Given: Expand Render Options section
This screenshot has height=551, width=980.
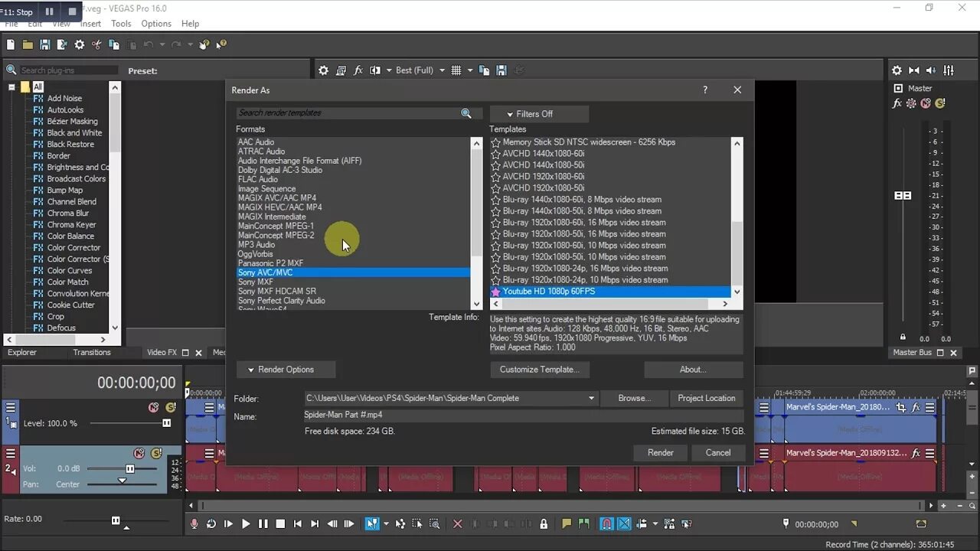Looking at the screenshot, I should coord(286,370).
